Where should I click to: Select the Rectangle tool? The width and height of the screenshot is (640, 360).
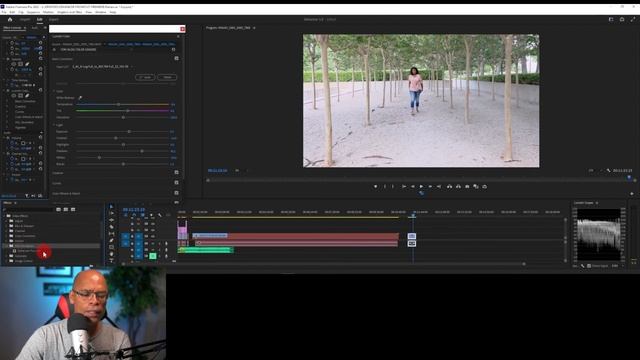pos(111,247)
